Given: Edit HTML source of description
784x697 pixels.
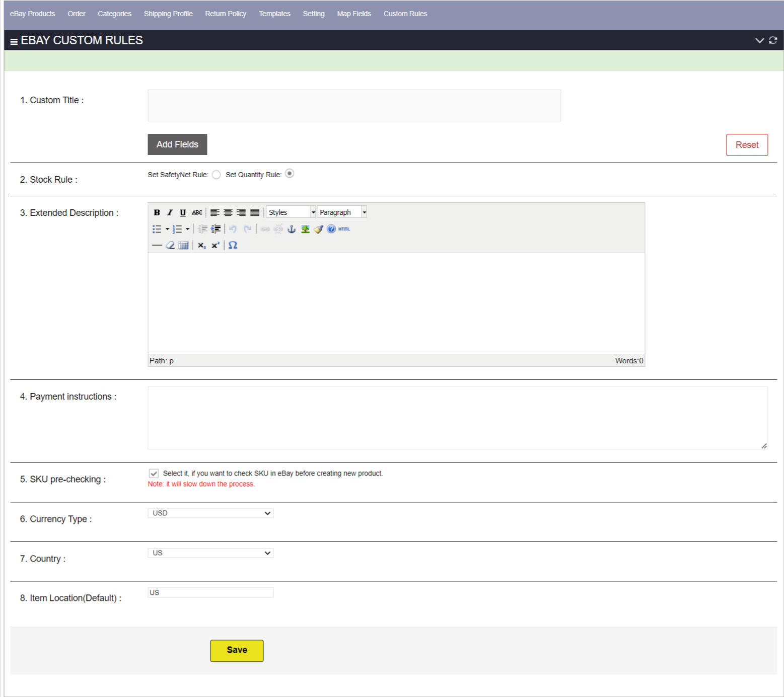Looking at the screenshot, I should click(x=344, y=229).
